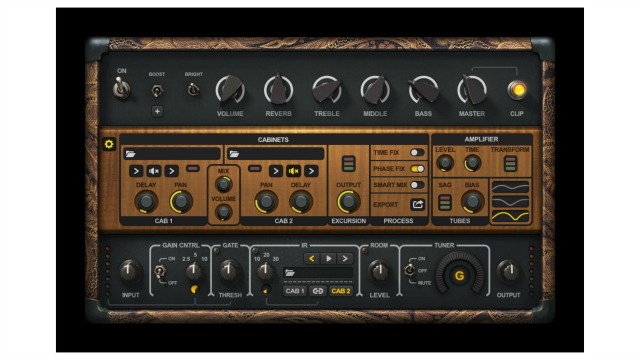Flip the ON power toggle switch
The image size is (640, 360).
122,88
